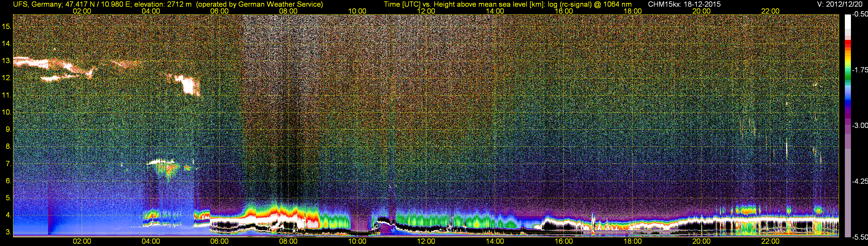Screen dimensions: 868x246
Task: Click the 4. km height axis label
Action: click(x=8, y=215)
